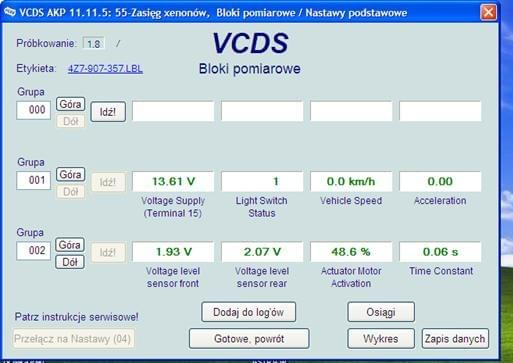Click the Group 001 number input field
Image resolution: width=513 pixels, height=363 pixels.
[33, 180]
